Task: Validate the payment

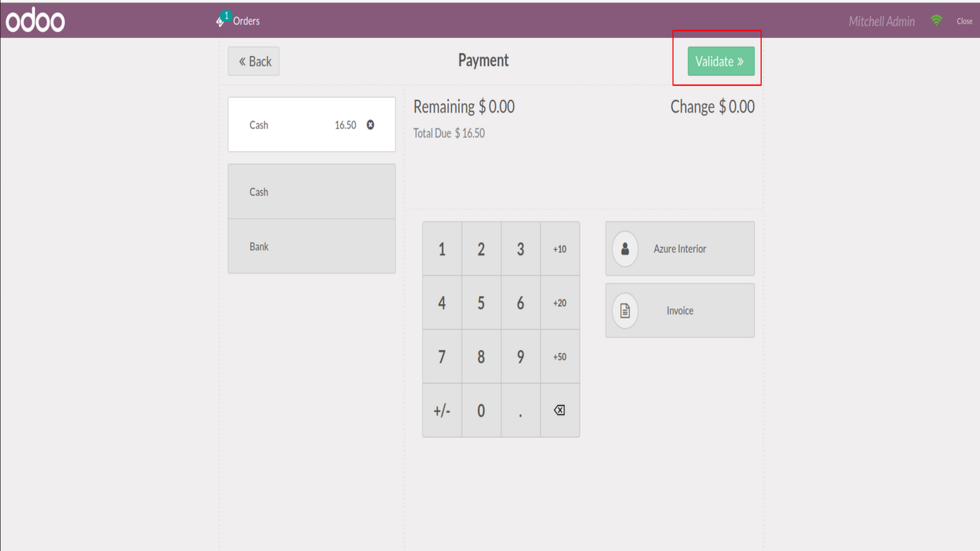Action: pos(720,61)
